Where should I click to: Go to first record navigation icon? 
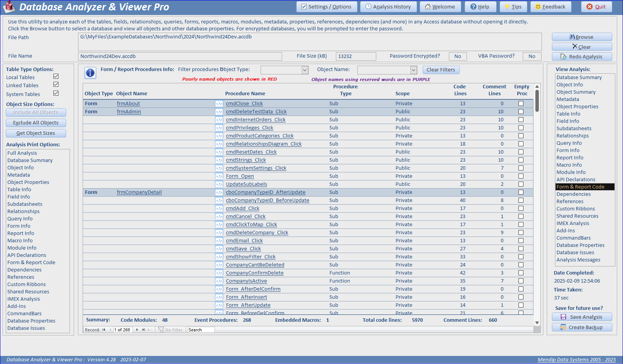104,330
